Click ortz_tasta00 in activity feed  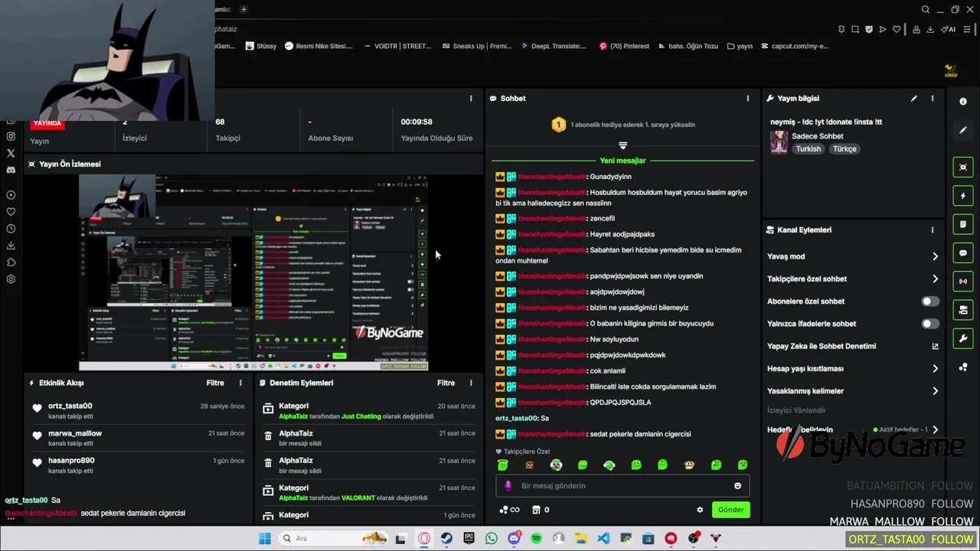click(x=70, y=406)
